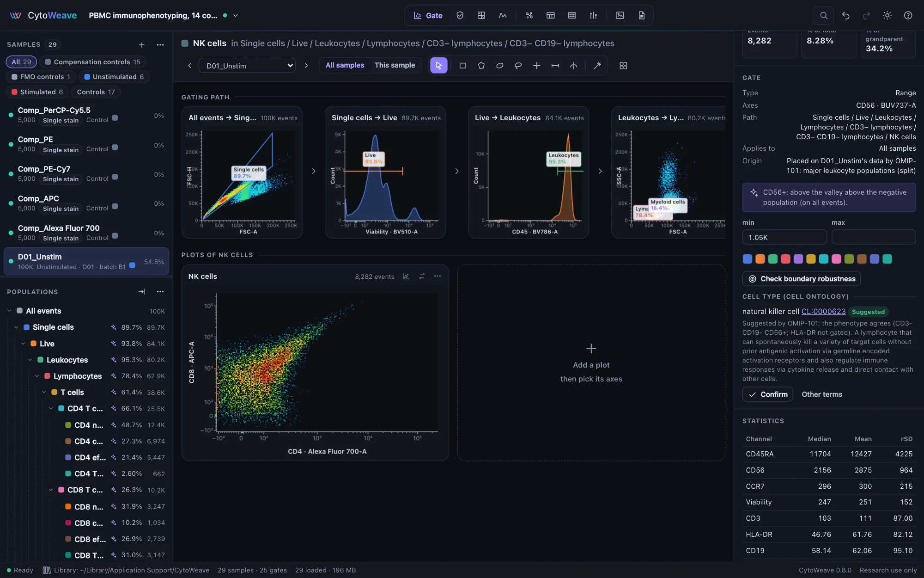This screenshot has width=924, height=578.
Task: Switch gate scope to This sample
Action: (395, 65)
